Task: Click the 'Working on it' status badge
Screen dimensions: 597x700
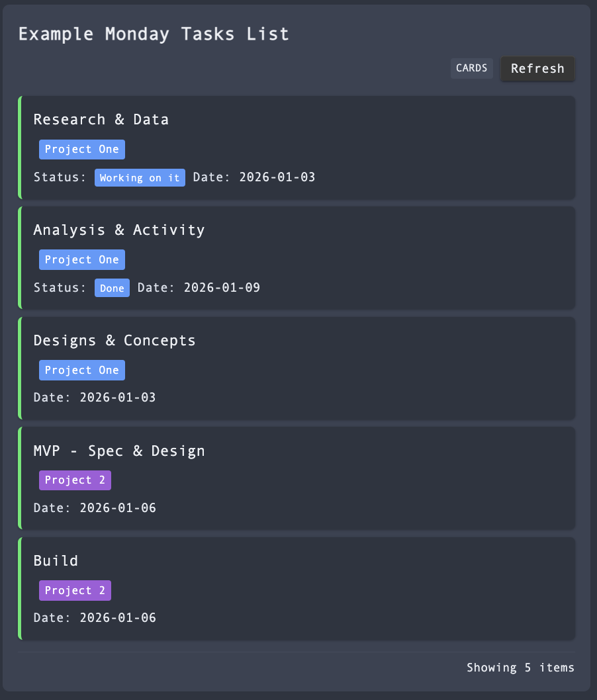Action: [x=140, y=177]
